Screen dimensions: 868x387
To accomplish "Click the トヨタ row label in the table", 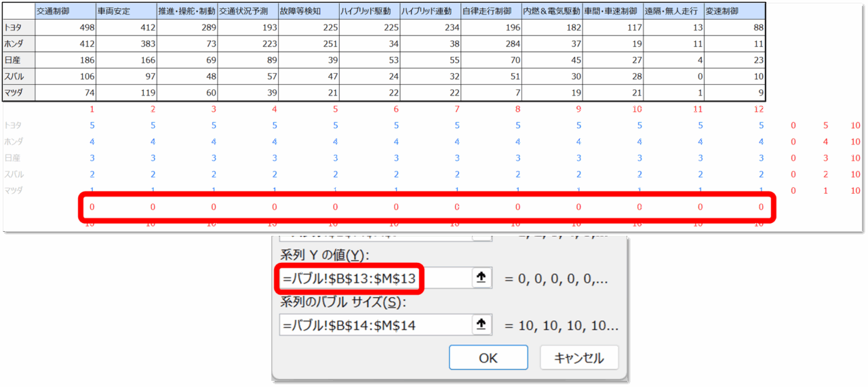I will [18, 28].
